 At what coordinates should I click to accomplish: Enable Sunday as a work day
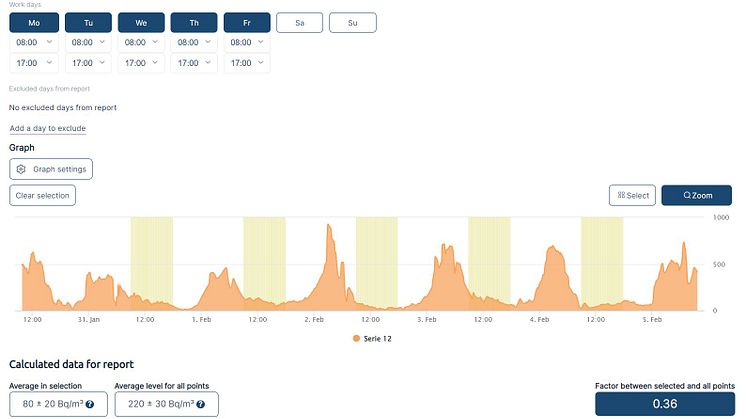[352, 22]
